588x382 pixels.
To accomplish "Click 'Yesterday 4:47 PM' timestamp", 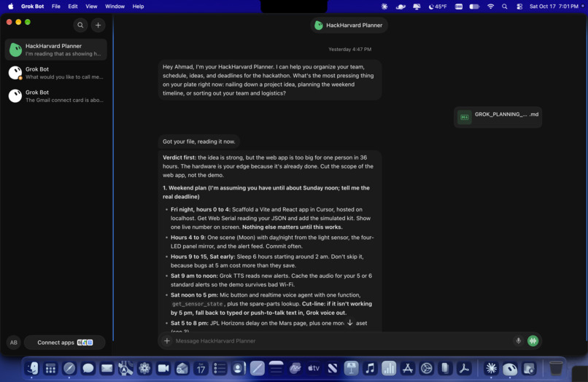I will [x=349, y=49].
